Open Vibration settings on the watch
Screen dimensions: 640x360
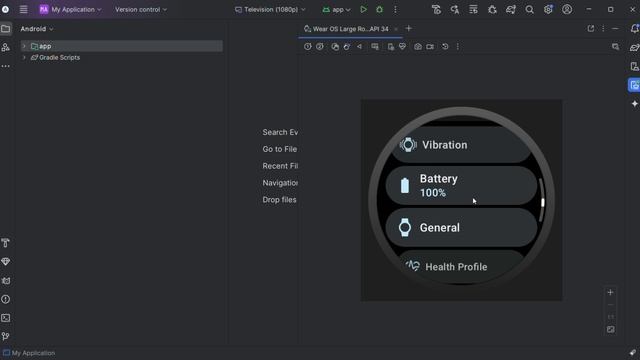point(461,145)
